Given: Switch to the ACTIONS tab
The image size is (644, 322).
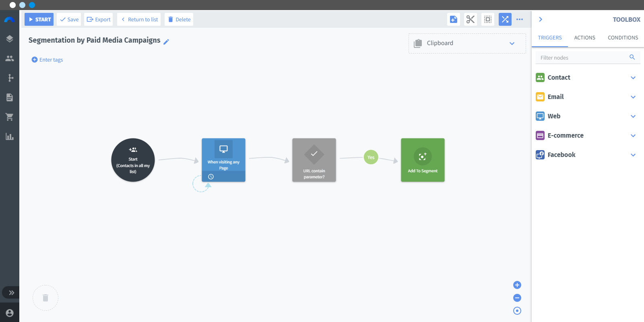Looking at the screenshot, I should click(584, 38).
